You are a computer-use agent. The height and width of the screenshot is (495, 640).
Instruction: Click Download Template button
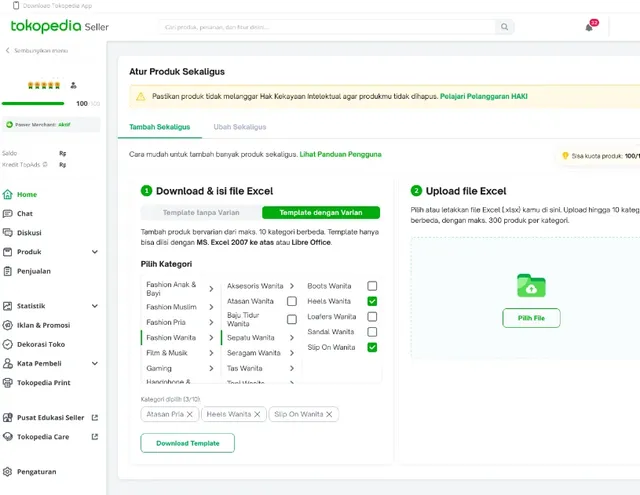[x=187, y=443]
